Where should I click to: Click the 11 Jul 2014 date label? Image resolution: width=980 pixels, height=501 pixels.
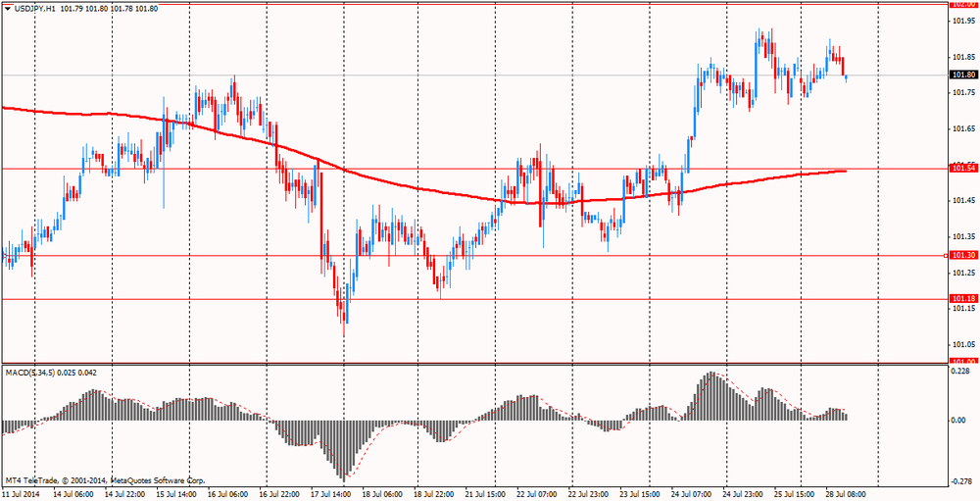point(21,495)
